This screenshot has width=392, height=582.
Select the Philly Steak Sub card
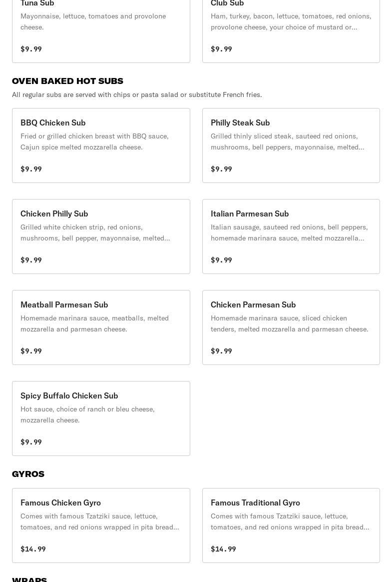[x=291, y=145]
